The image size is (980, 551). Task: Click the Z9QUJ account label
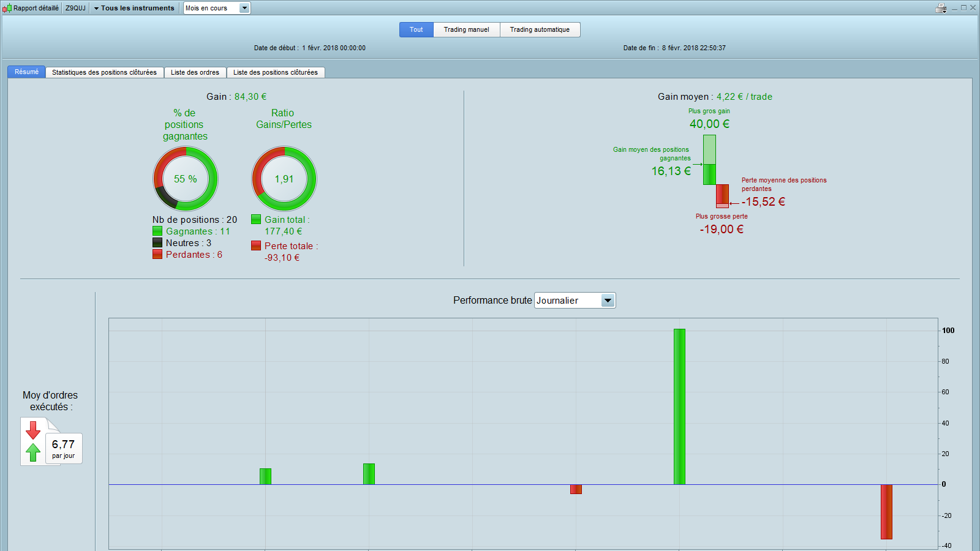pyautogui.click(x=75, y=8)
